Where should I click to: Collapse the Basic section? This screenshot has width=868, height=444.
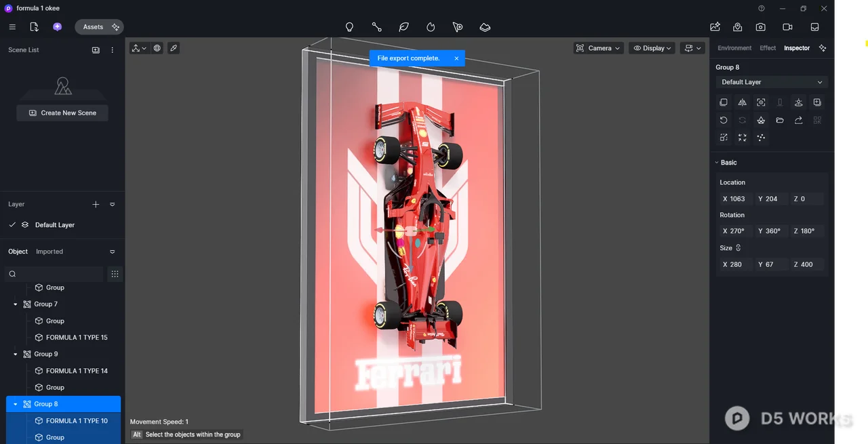(717, 163)
